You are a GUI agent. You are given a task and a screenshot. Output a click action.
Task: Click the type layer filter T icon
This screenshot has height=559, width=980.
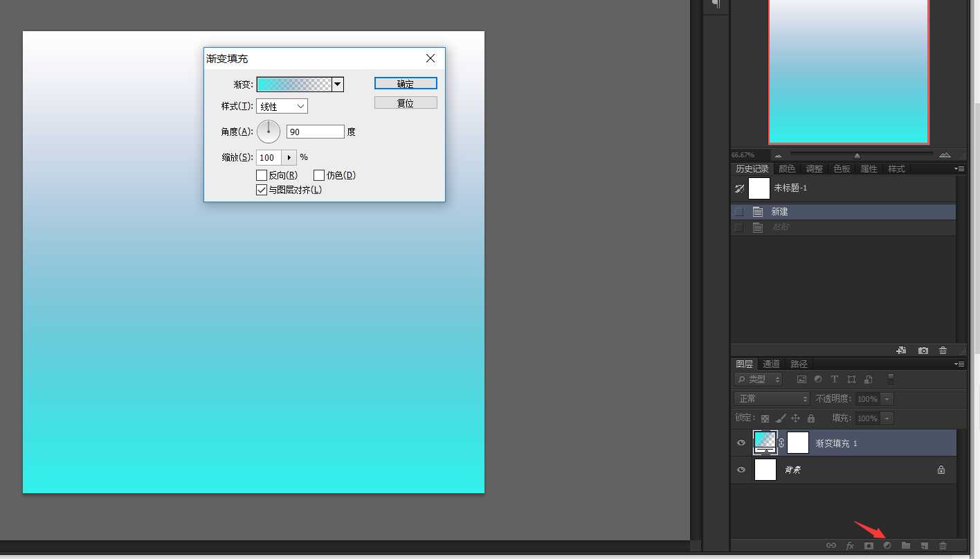tap(835, 379)
